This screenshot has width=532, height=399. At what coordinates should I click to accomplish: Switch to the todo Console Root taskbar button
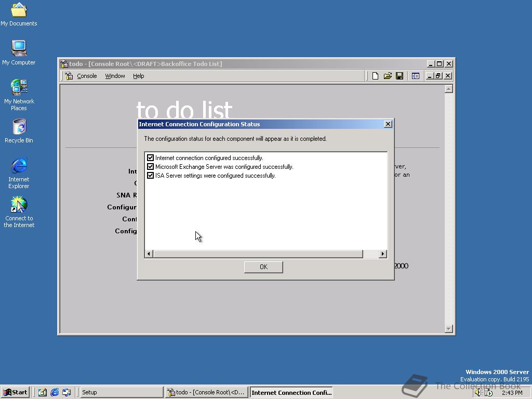coord(206,392)
